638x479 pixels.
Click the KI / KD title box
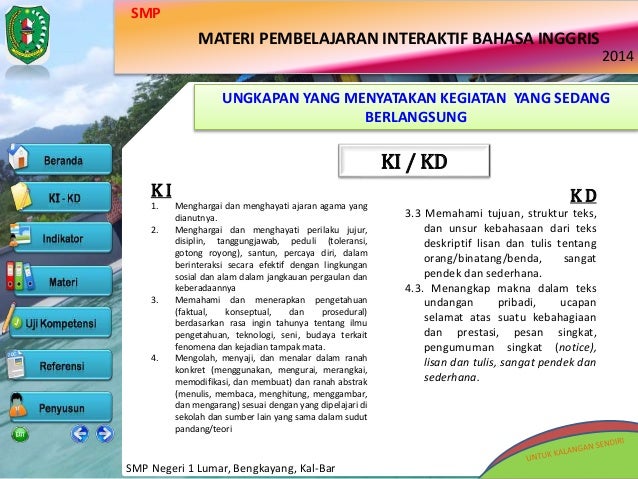pos(414,161)
